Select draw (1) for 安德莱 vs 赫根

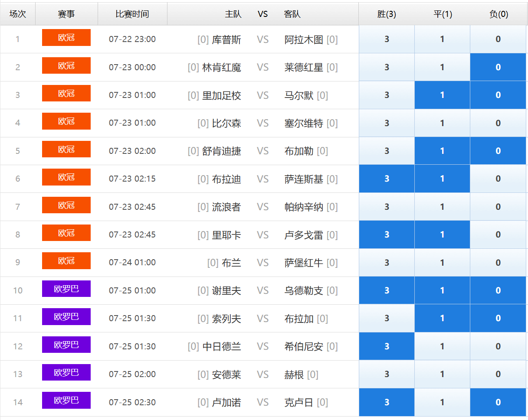click(442, 374)
